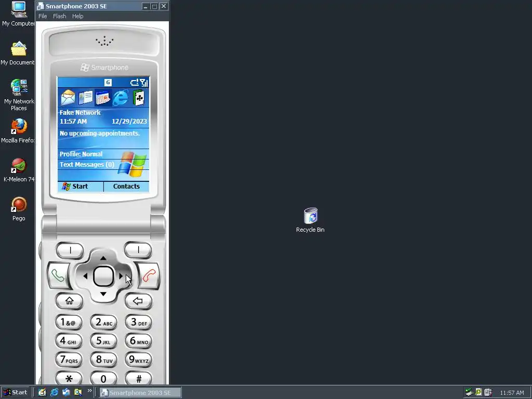Click Smartphone 2003 SE taskbar button
532x399 pixels.
(x=140, y=393)
